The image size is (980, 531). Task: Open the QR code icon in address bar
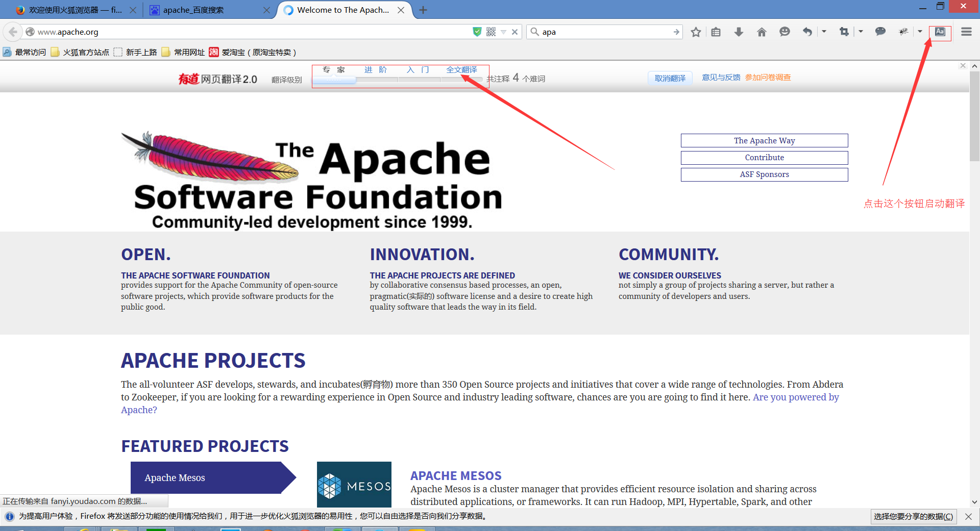[491, 32]
